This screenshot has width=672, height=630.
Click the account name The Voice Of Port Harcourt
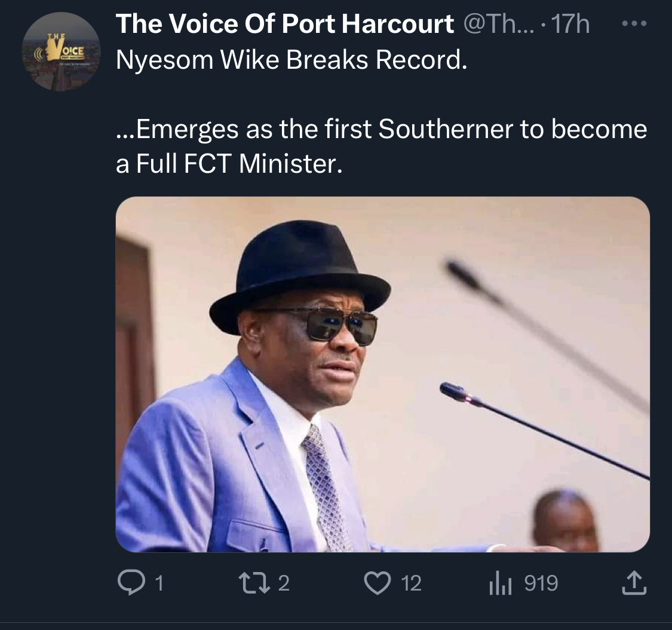284,25
